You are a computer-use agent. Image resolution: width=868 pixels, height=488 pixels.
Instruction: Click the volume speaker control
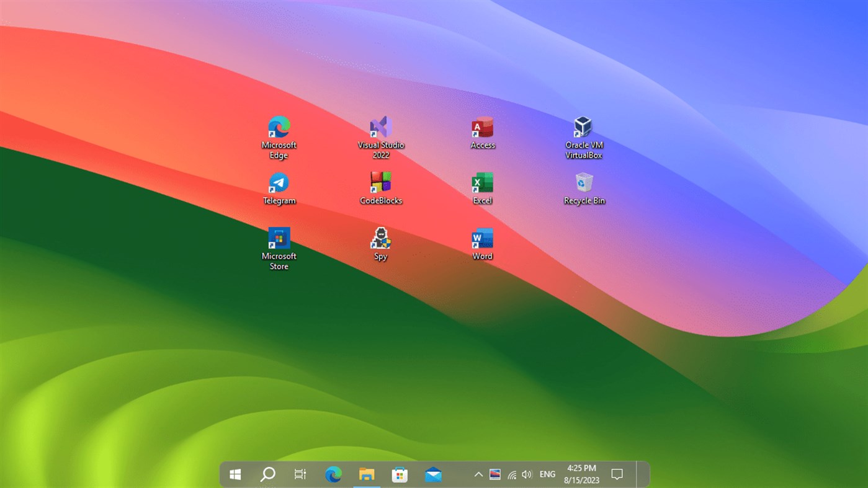click(x=527, y=474)
